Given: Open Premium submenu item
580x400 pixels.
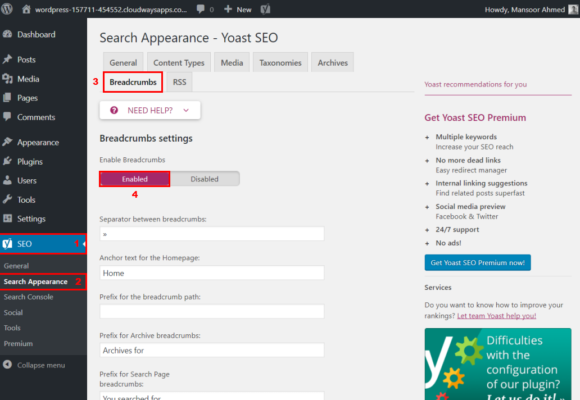Looking at the screenshot, I should 18,343.
